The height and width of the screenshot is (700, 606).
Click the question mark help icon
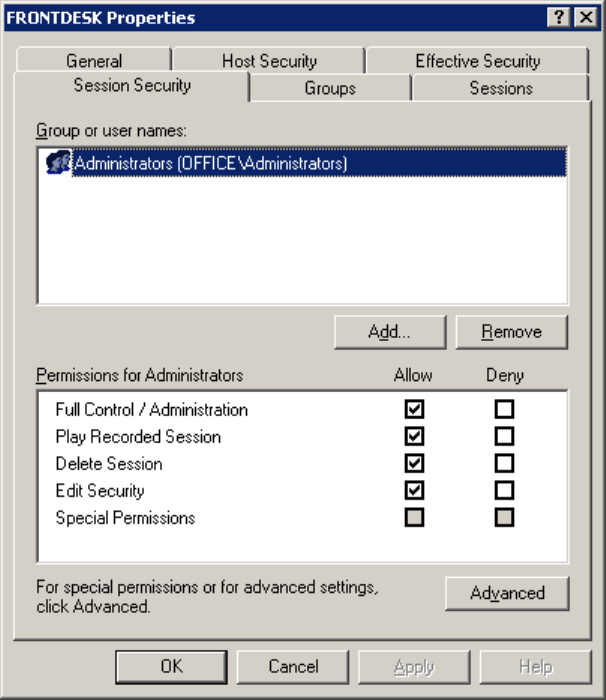coord(558,17)
